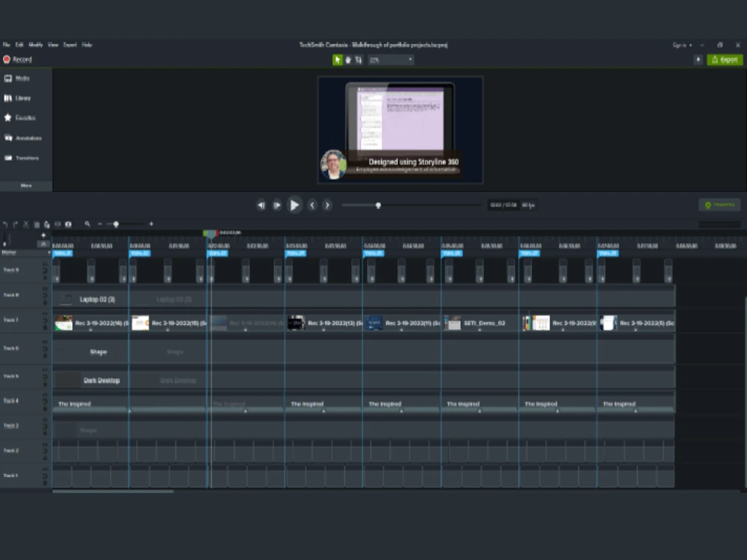
Task: Open the Favorites star tab
Action: coord(20,118)
